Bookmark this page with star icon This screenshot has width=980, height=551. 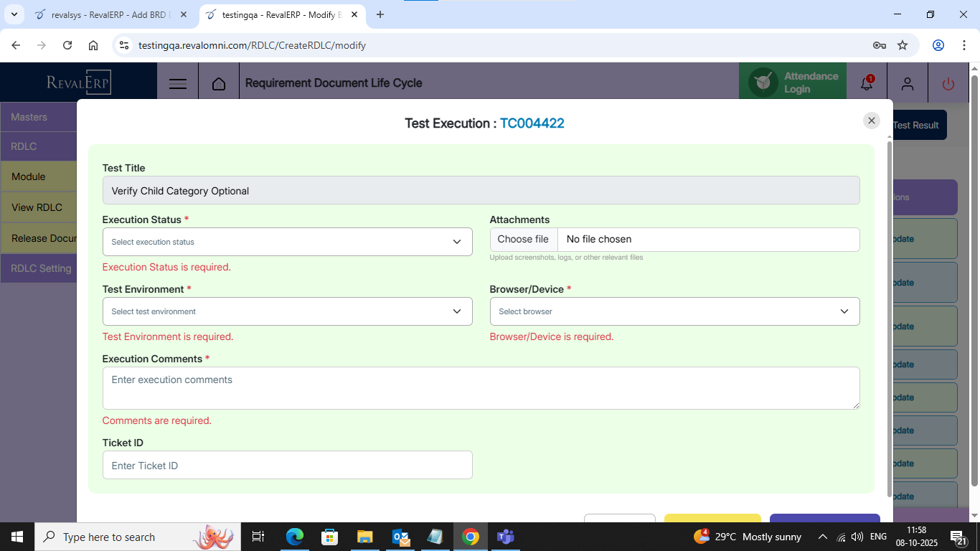(903, 45)
